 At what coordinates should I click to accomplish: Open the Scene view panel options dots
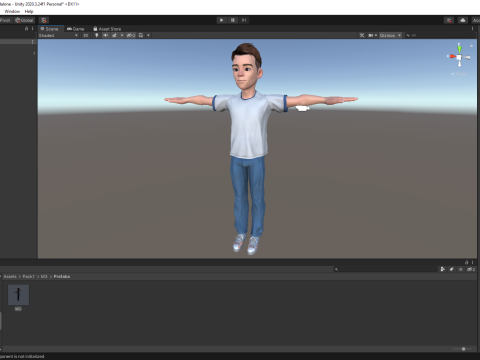coord(472,29)
